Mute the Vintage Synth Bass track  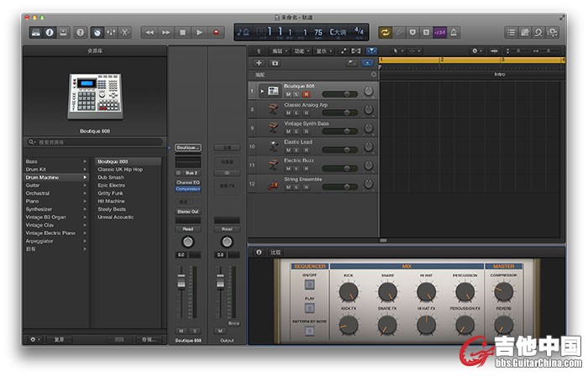pos(288,132)
